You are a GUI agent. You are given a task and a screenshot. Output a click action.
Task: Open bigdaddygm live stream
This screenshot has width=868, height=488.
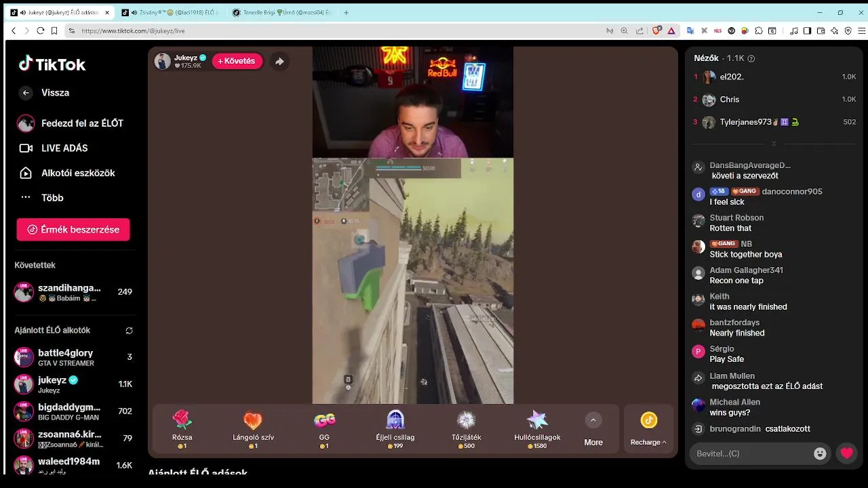coord(73,411)
